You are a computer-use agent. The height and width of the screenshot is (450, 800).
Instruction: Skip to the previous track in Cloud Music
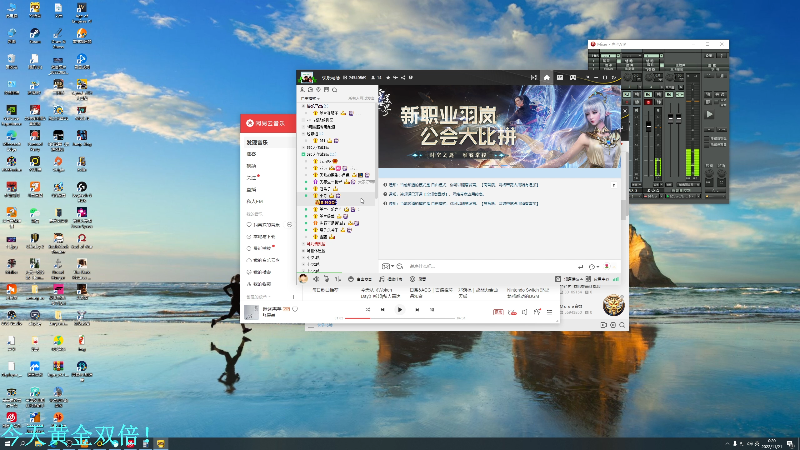point(383,309)
